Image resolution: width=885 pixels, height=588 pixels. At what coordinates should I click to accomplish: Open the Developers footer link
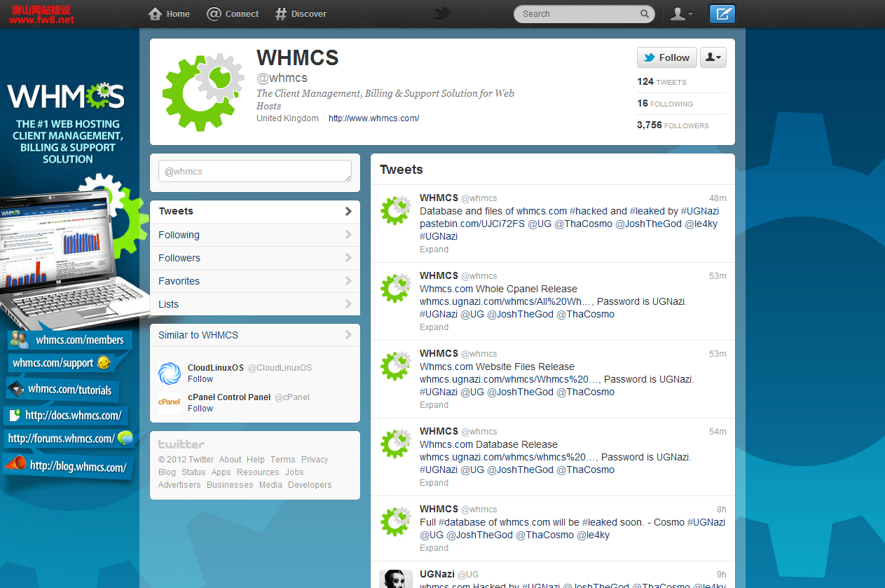tap(310, 485)
